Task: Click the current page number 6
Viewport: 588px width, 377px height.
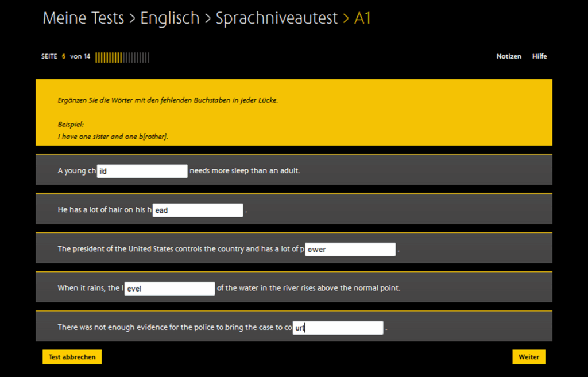Action: (64, 57)
